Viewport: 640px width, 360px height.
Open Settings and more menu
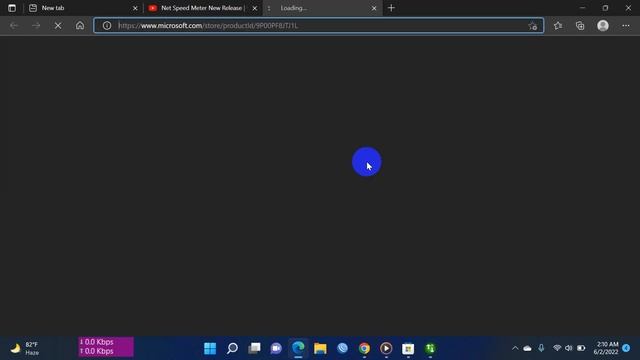point(626,26)
